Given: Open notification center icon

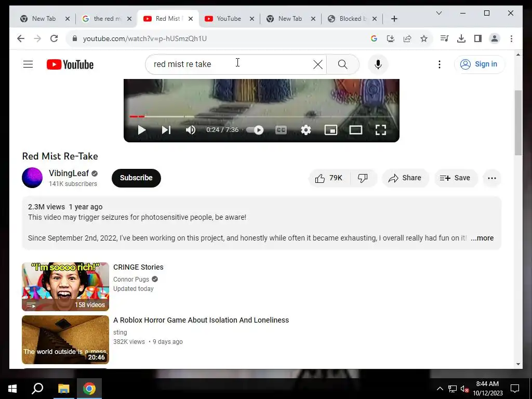Looking at the screenshot, I should click(x=515, y=389).
